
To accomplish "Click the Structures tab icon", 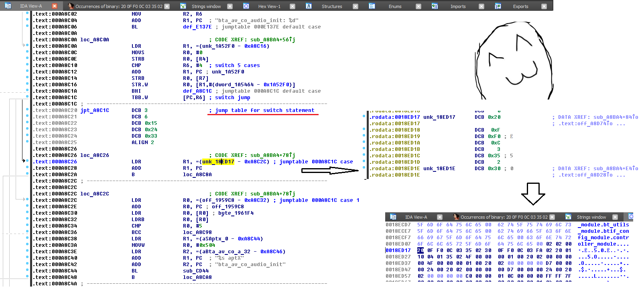I will [x=309, y=6].
